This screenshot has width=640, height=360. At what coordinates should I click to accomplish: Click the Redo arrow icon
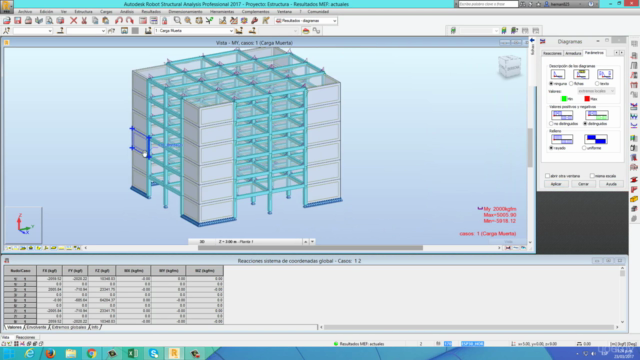[x=129, y=20]
